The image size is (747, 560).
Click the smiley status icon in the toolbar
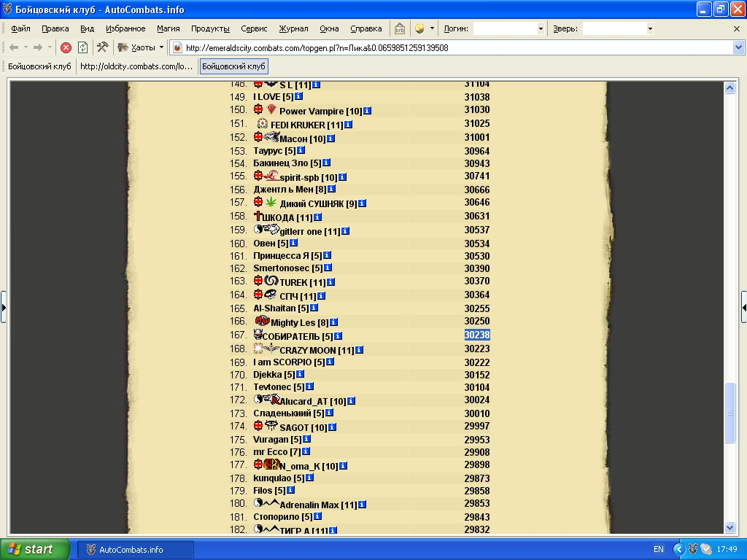[x=419, y=28]
